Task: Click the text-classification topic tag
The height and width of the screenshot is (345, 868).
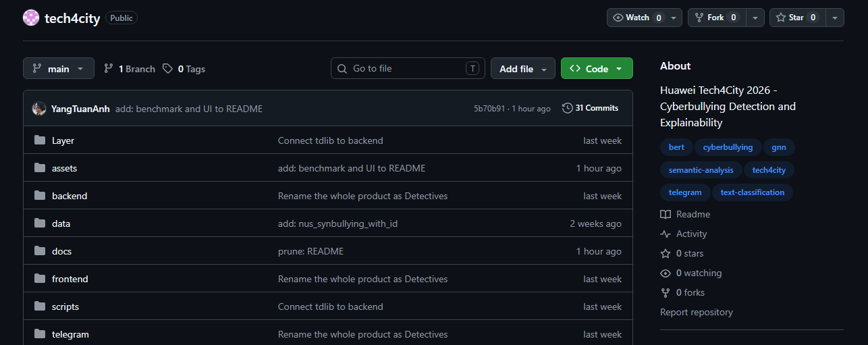Action: tap(753, 192)
